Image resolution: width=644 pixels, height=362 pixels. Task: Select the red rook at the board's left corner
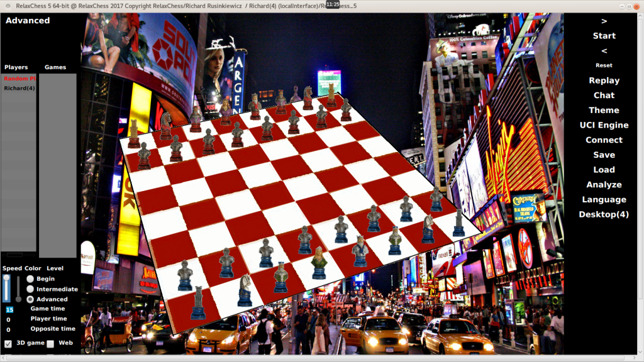[134, 134]
